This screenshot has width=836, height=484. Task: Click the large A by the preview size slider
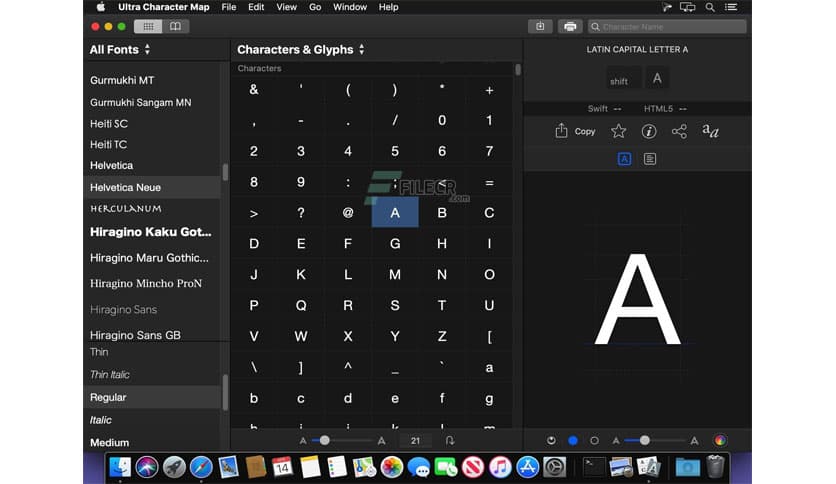click(x=694, y=441)
